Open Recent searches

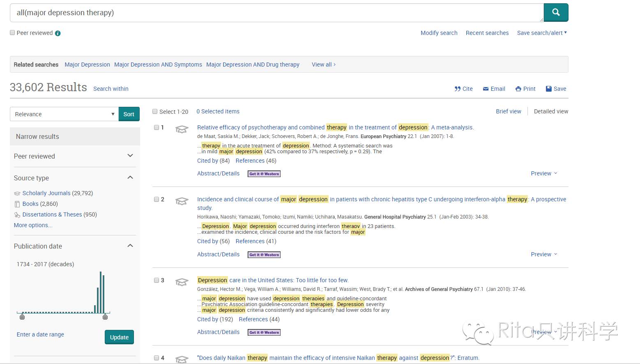click(x=487, y=33)
